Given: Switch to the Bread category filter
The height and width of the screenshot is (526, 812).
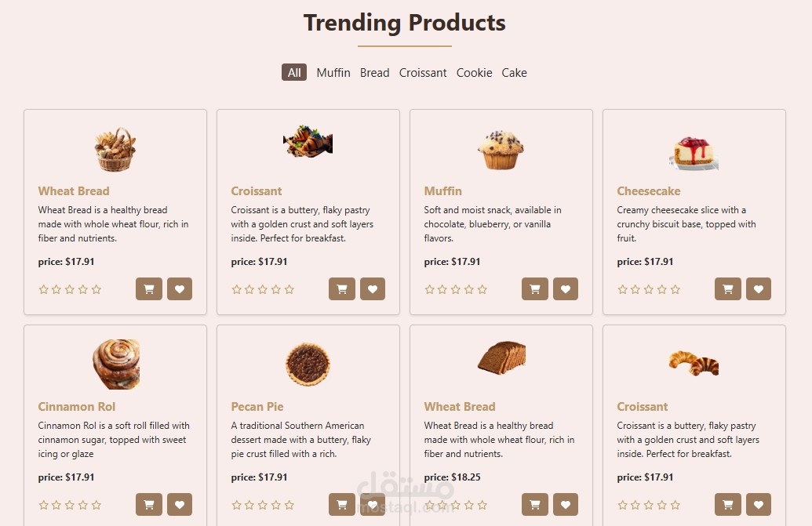Looking at the screenshot, I should [x=374, y=73].
